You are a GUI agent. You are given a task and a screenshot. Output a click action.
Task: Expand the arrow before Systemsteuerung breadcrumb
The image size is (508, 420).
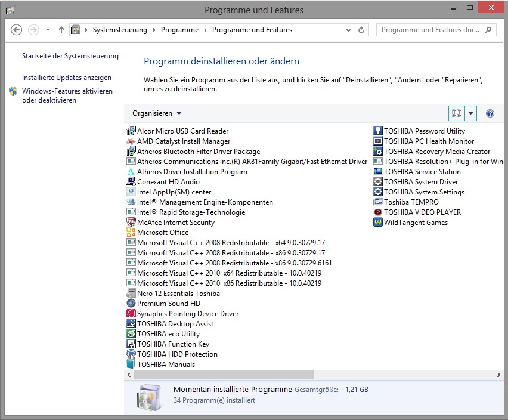click(x=86, y=30)
